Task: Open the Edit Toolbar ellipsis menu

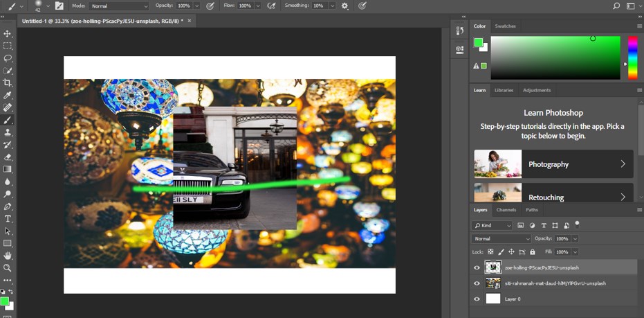Action: coord(7,280)
